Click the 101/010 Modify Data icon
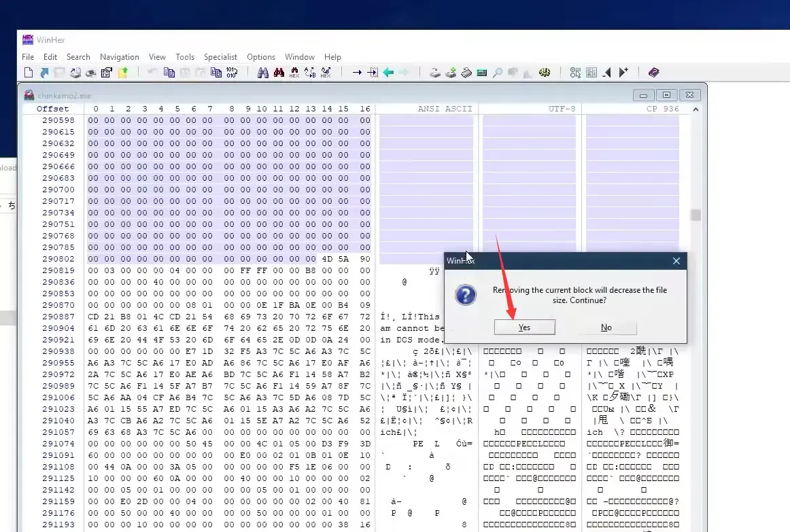This screenshot has width=790, height=532. pos(232,73)
